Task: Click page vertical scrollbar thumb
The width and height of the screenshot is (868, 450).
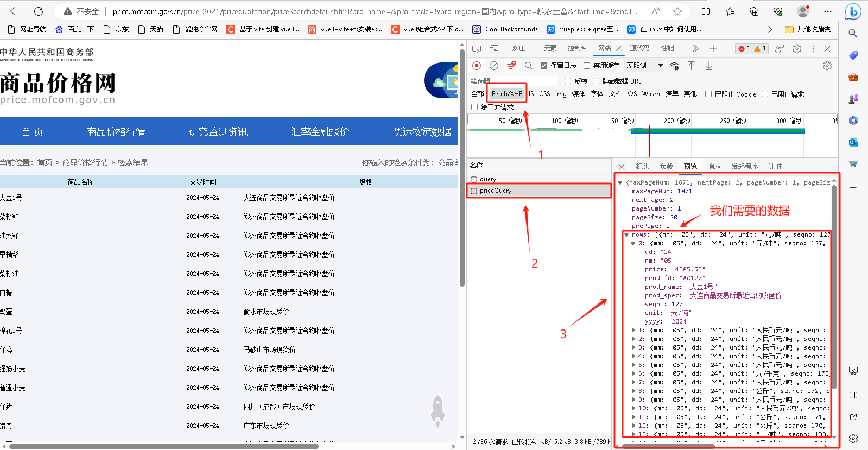Action: click(x=462, y=167)
